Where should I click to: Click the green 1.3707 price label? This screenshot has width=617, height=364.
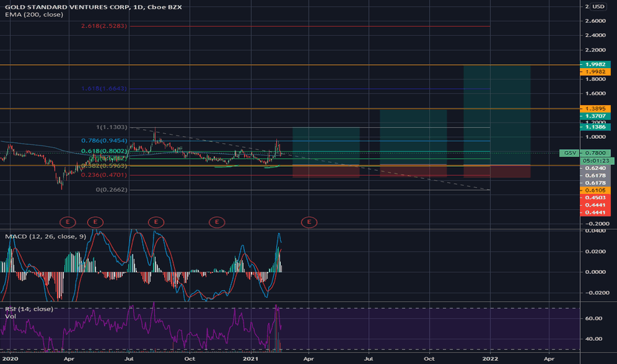595,116
